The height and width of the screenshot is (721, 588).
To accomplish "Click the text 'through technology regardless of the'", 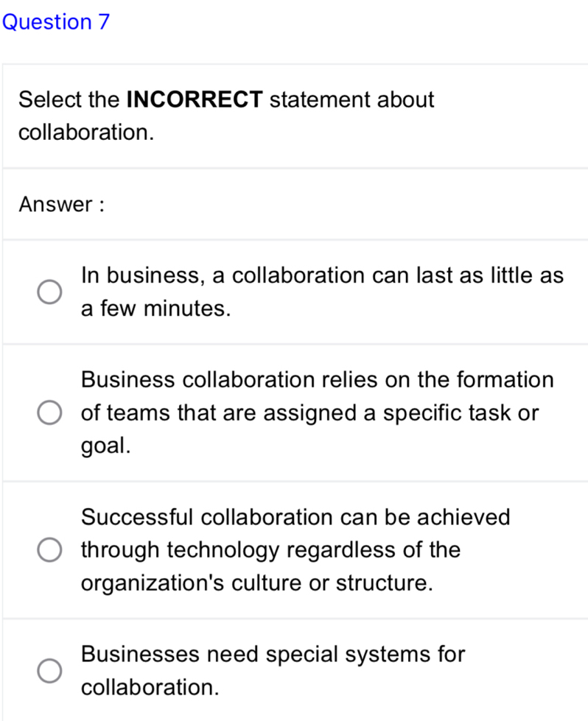I will point(270,550).
